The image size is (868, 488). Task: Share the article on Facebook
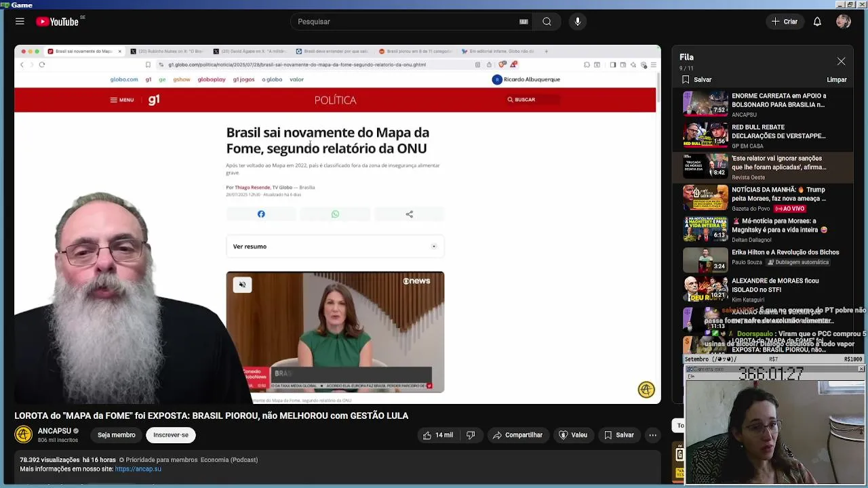coord(261,214)
